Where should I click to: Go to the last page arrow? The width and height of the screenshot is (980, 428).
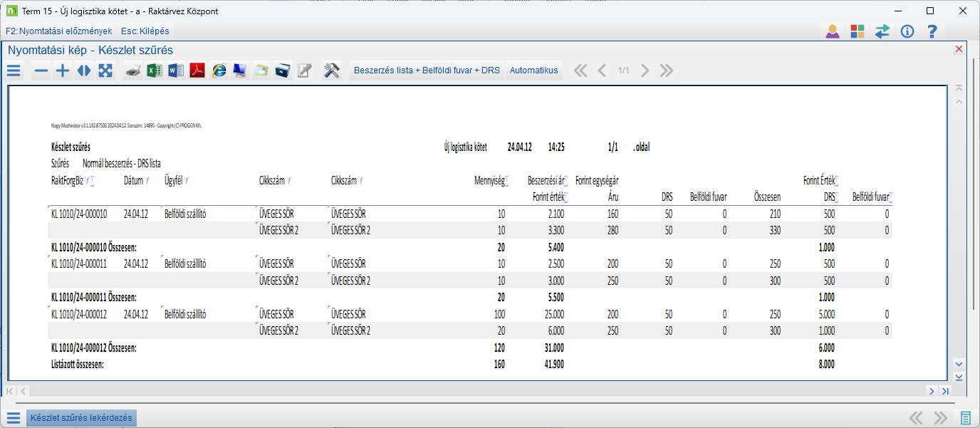click(x=667, y=71)
